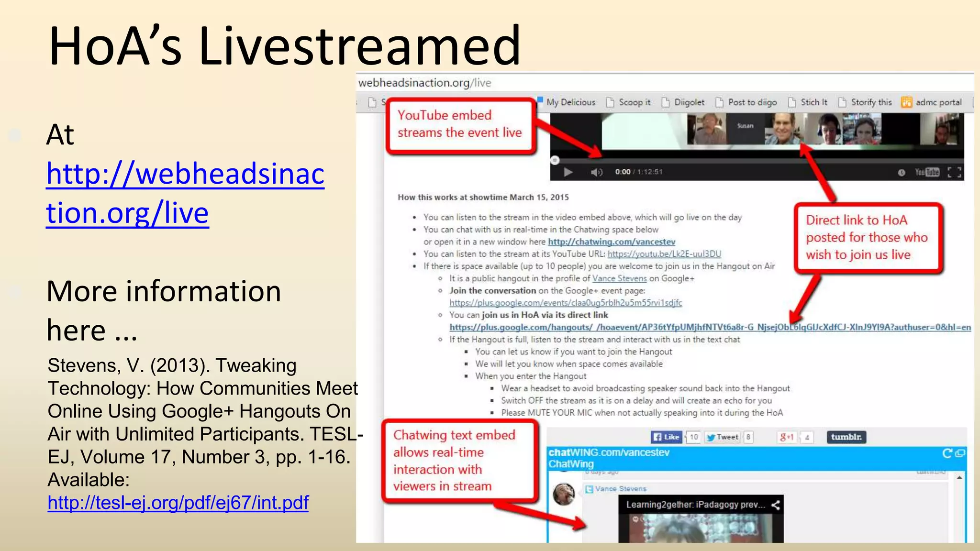
Task: Open the chatwing.com/vancestev link
Action: [612, 242]
